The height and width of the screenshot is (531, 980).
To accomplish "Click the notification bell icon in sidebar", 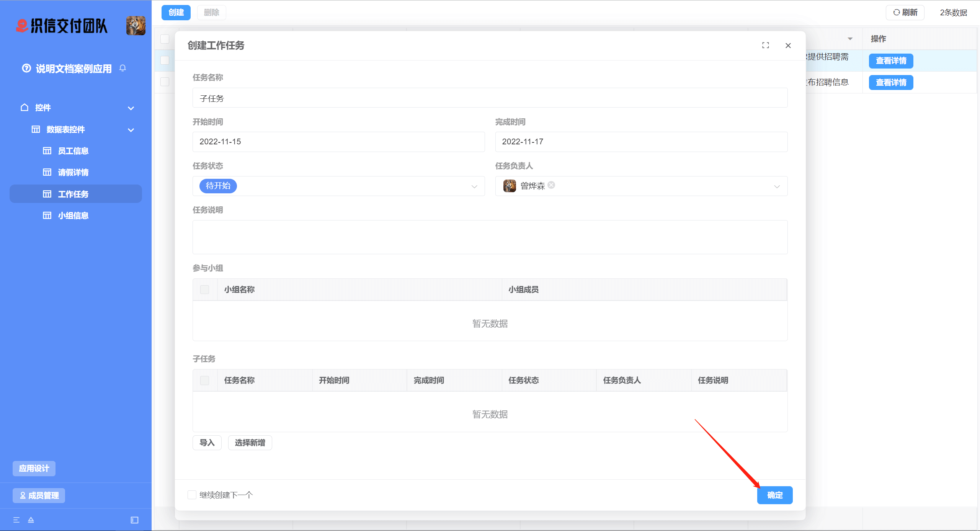I will 122,68.
